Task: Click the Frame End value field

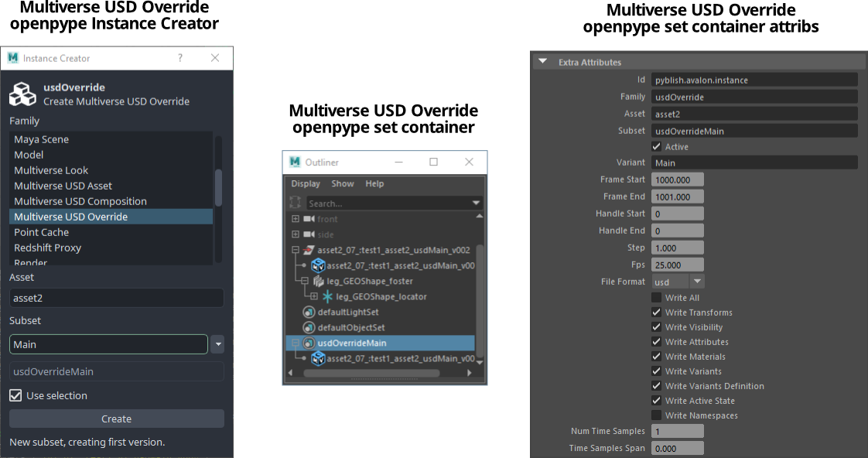Action: coord(678,197)
